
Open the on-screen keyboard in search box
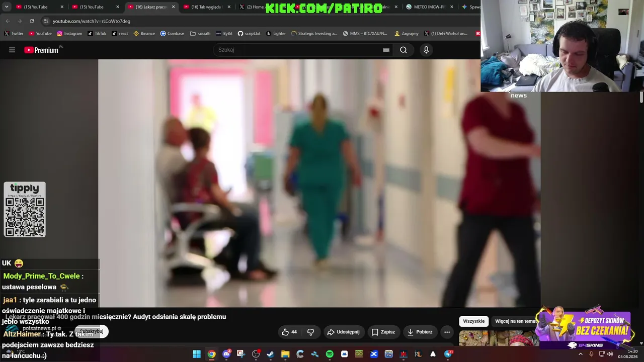pyautogui.click(x=386, y=50)
